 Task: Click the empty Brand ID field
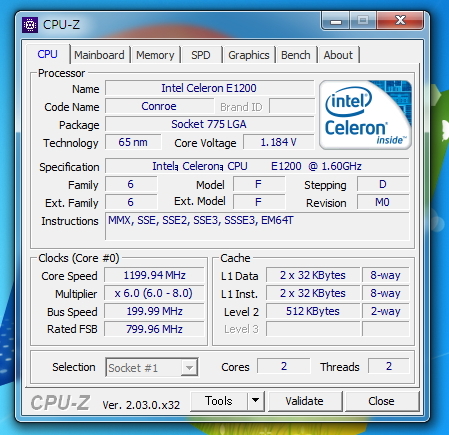tap(292, 106)
